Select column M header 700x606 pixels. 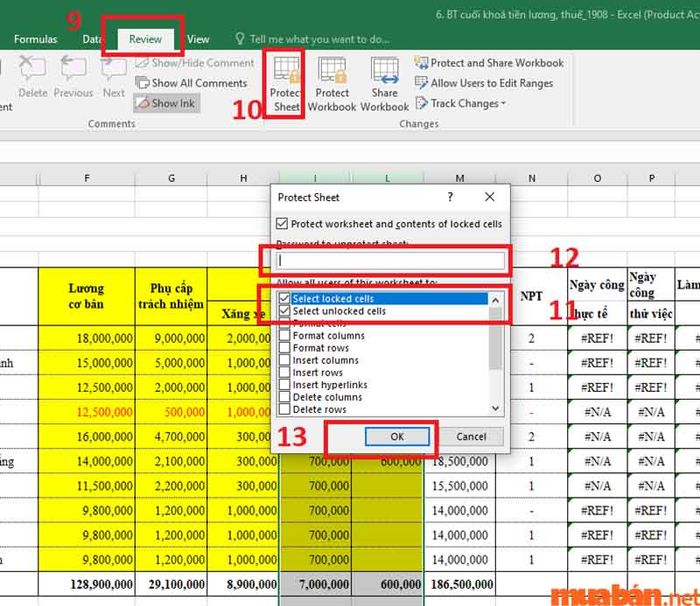(460, 178)
